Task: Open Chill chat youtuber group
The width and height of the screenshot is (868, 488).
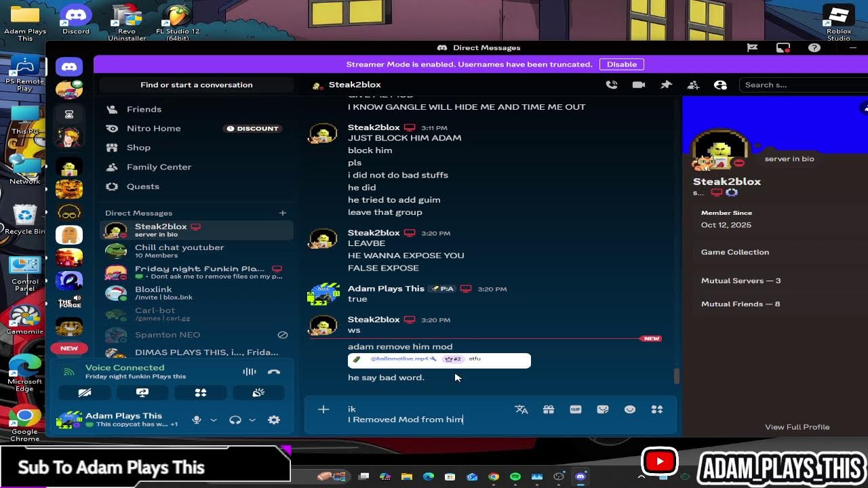Action: 197,251
